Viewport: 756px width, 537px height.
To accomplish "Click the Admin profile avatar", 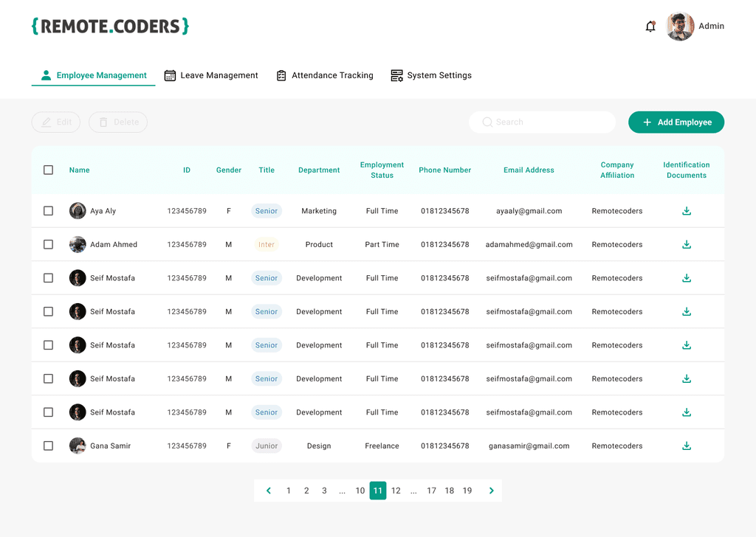I will click(x=680, y=27).
